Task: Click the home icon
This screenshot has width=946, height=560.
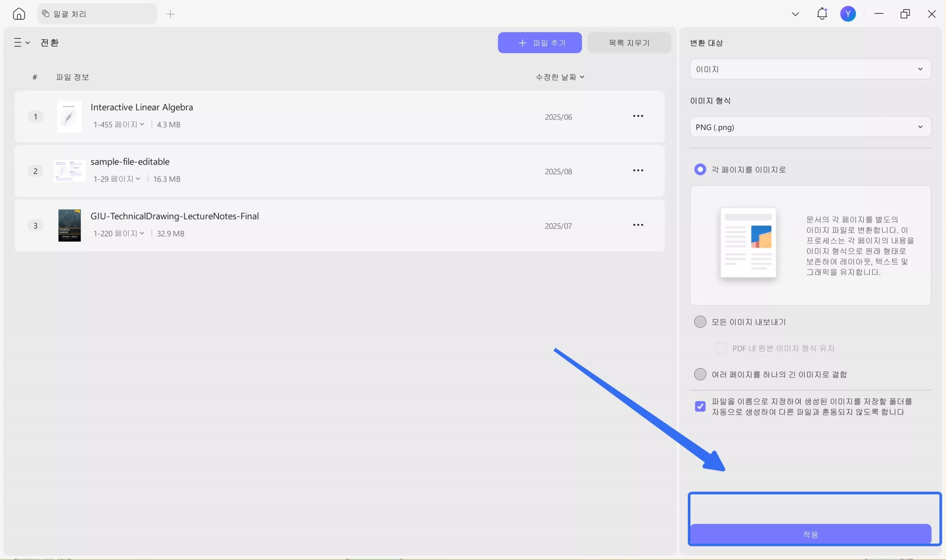Action: (x=19, y=14)
